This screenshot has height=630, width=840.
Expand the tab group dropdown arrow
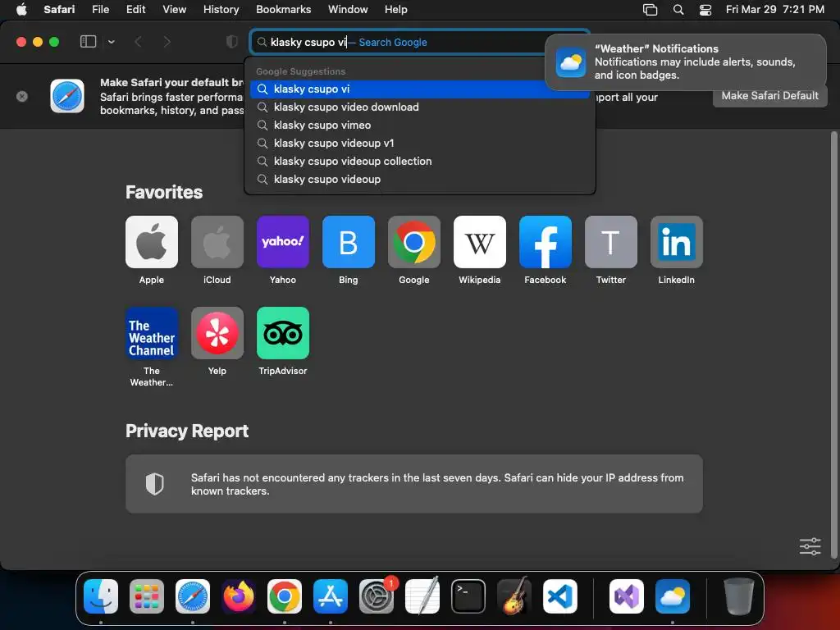tap(111, 42)
